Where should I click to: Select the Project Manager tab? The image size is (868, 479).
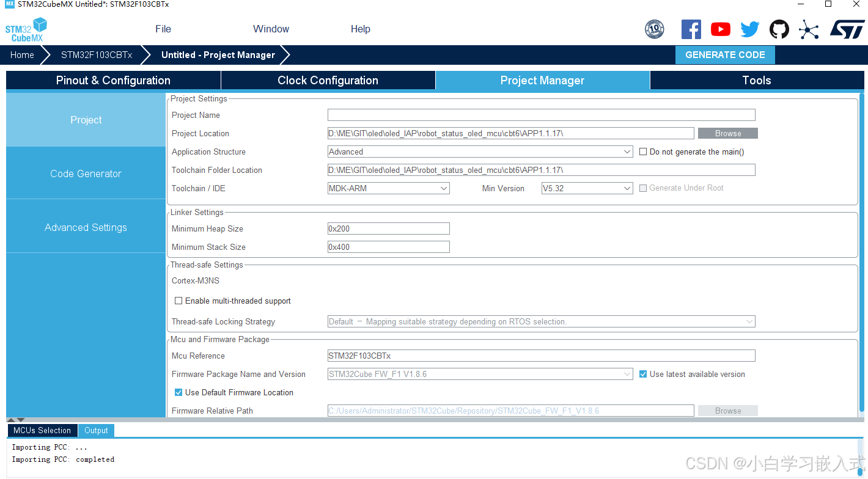[x=543, y=80]
